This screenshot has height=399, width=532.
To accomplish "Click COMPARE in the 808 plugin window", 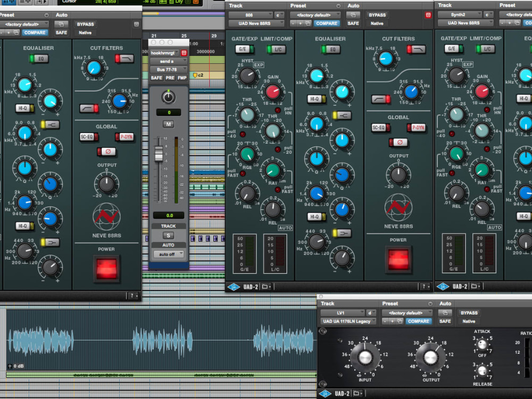I will (327, 23).
